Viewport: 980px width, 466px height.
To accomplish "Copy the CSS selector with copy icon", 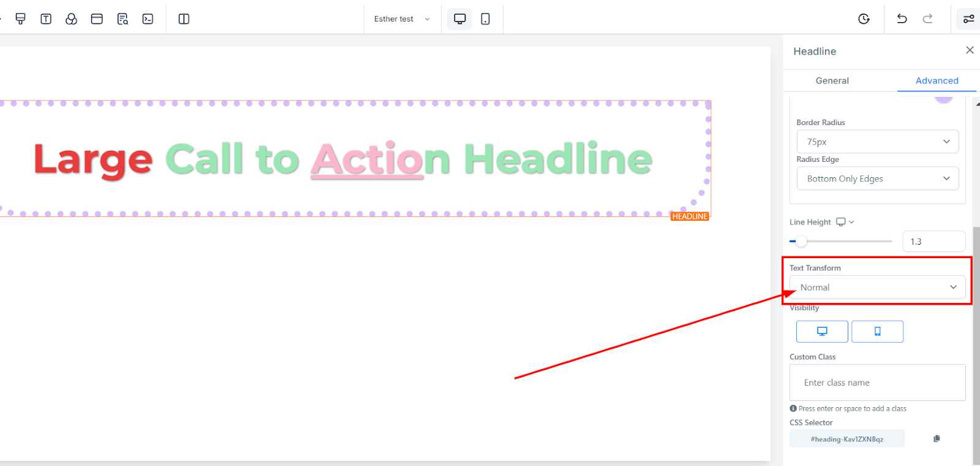I will click(937, 438).
